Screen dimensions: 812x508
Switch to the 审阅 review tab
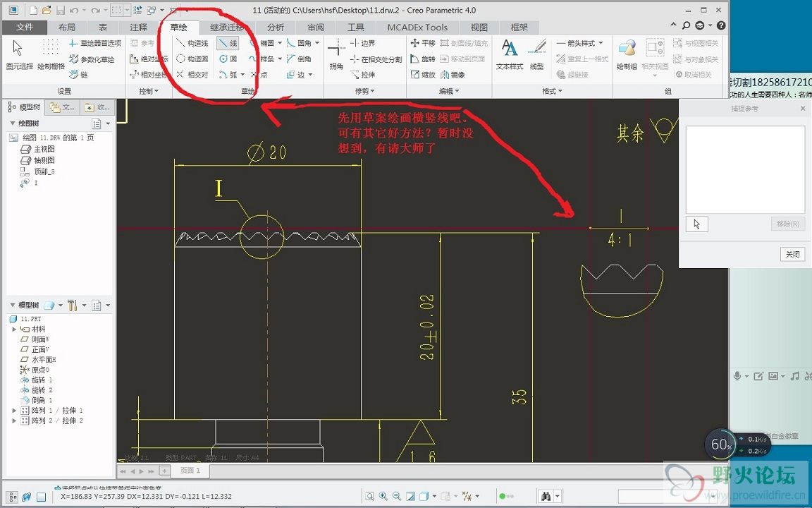(316, 28)
